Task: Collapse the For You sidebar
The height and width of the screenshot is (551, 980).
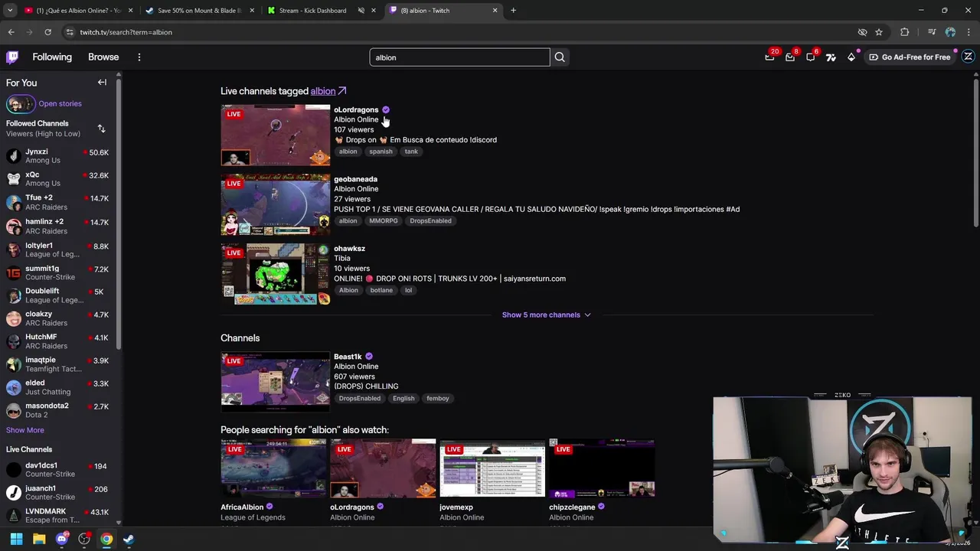Action: 102,83
